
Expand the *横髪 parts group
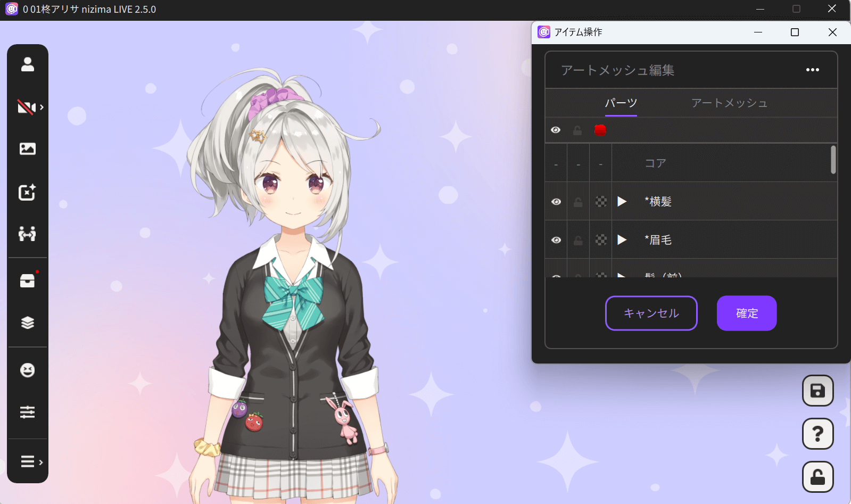click(622, 202)
